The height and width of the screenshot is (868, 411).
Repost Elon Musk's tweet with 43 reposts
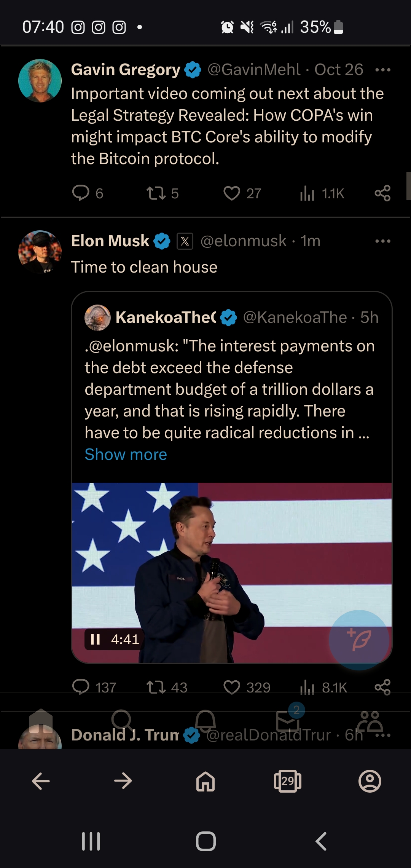156,687
